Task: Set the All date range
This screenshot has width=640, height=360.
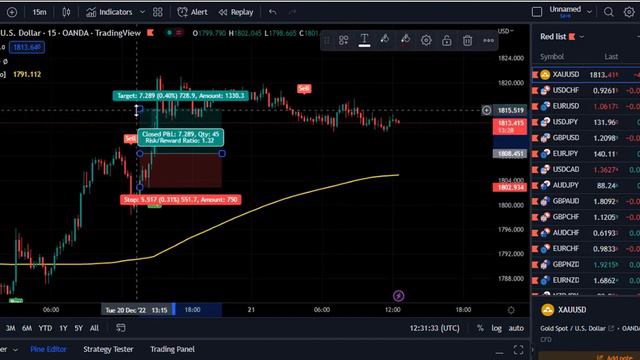Action: (x=94, y=328)
